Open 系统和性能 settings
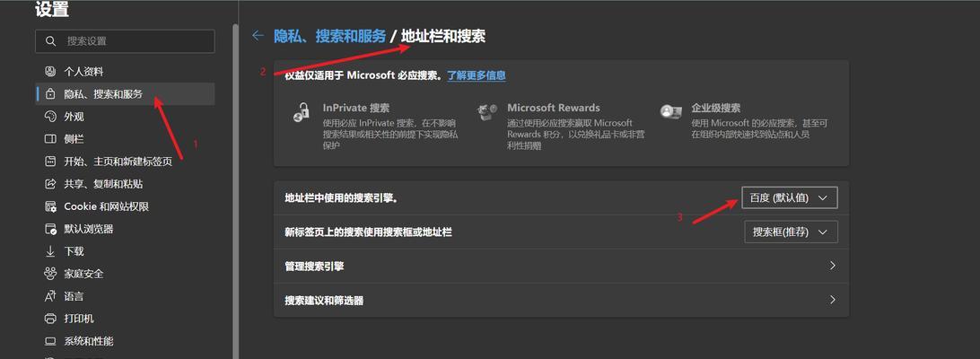 pos(126,341)
